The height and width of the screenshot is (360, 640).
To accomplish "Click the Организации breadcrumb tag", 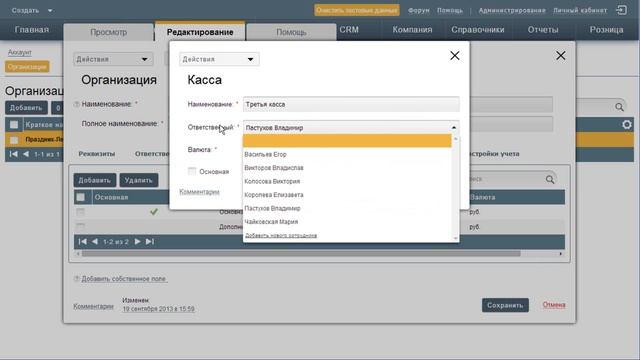I will 27,67.
